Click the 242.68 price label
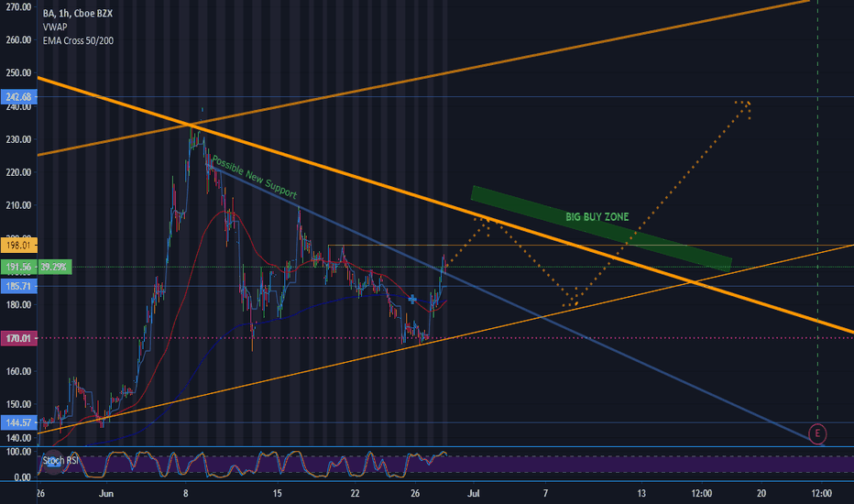The height and width of the screenshot is (504, 854). pos(18,97)
